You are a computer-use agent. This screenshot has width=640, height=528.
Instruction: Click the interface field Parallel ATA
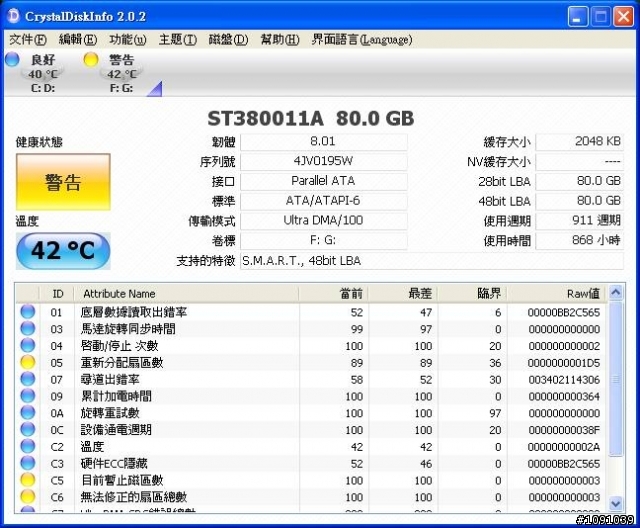pyautogui.click(x=324, y=182)
